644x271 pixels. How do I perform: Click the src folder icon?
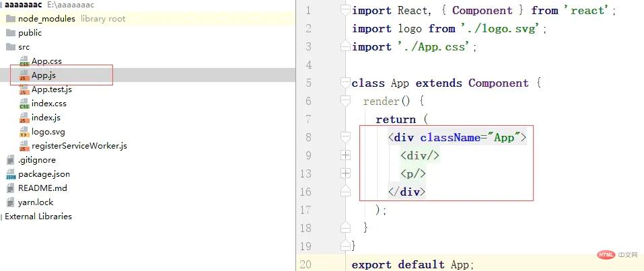(x=11, y=47)
